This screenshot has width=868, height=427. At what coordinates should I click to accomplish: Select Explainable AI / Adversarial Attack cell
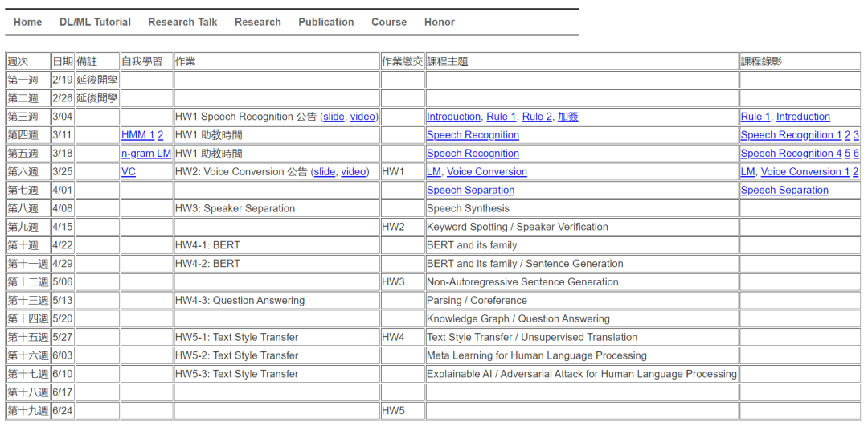coord(583,374)
